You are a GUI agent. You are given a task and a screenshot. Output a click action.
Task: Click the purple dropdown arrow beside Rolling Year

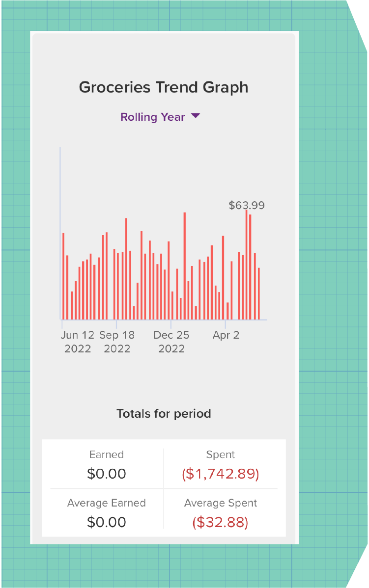pyautogui.click(x=196, y=116)
